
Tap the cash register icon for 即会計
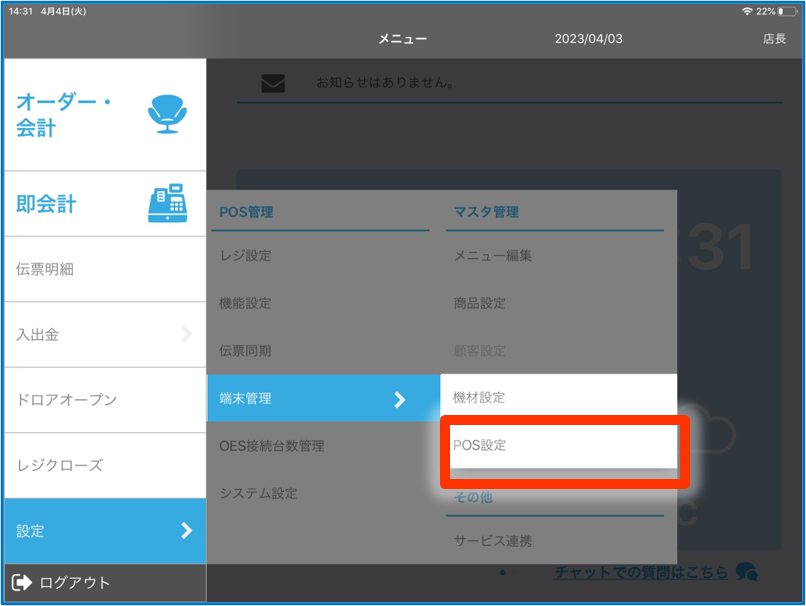pos(167,204)
